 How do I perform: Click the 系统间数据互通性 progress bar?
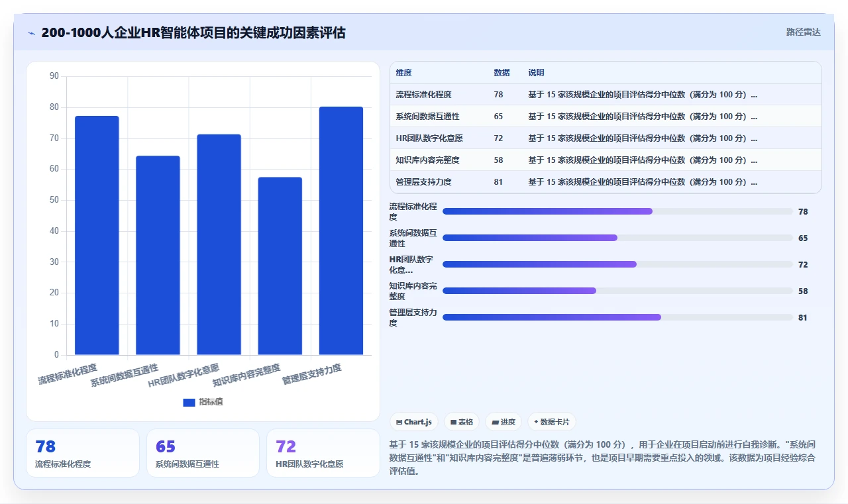click(617, 238)
